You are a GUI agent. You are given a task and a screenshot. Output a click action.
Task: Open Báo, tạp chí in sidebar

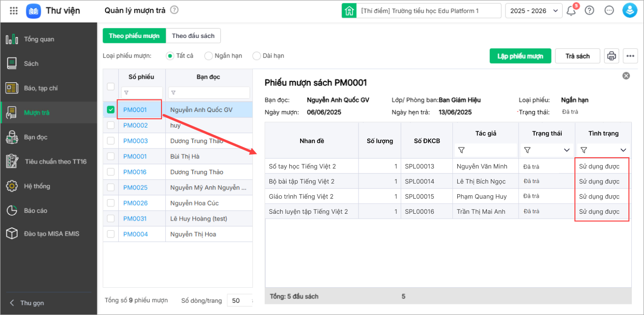coord(49,88)
